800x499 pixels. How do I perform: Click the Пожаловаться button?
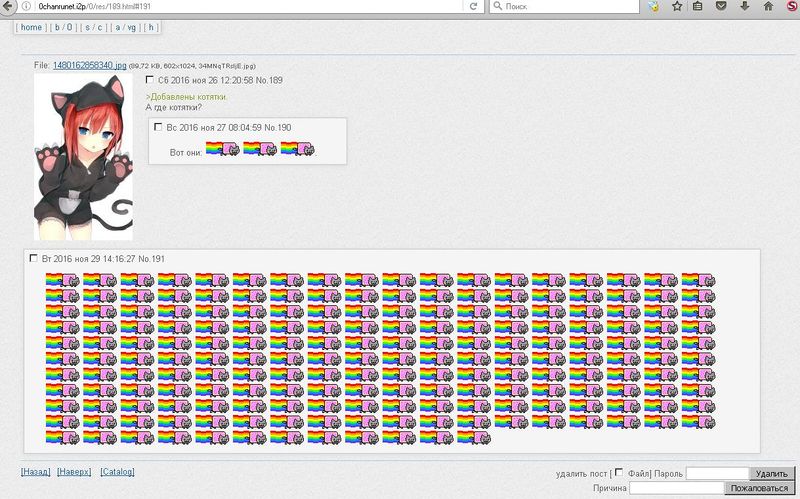(x=759, y=488)
